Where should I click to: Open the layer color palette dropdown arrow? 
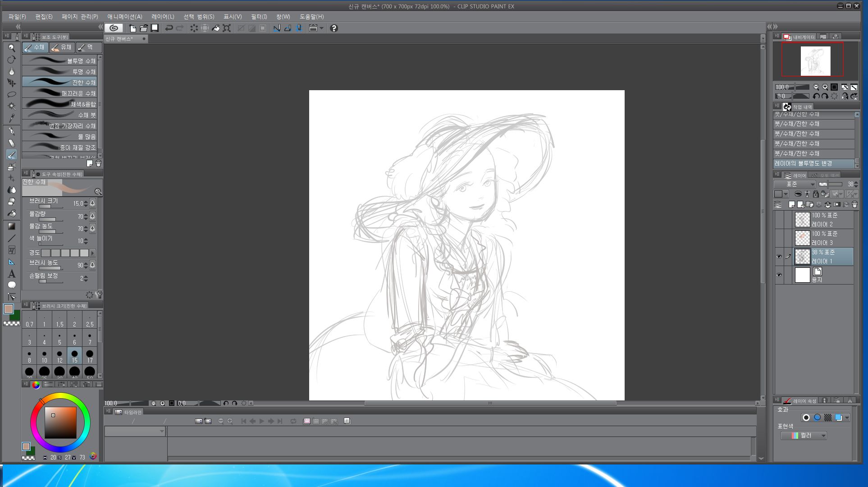tap(786, 194)
